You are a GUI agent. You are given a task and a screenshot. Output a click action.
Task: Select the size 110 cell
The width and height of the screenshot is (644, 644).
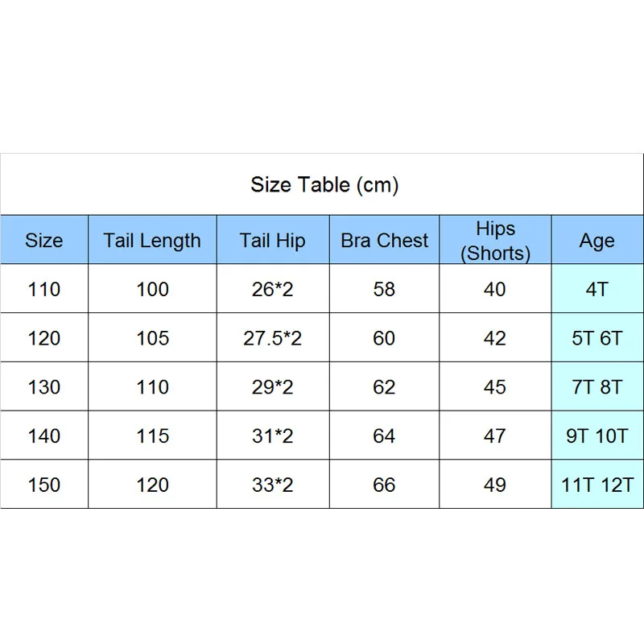44,289
